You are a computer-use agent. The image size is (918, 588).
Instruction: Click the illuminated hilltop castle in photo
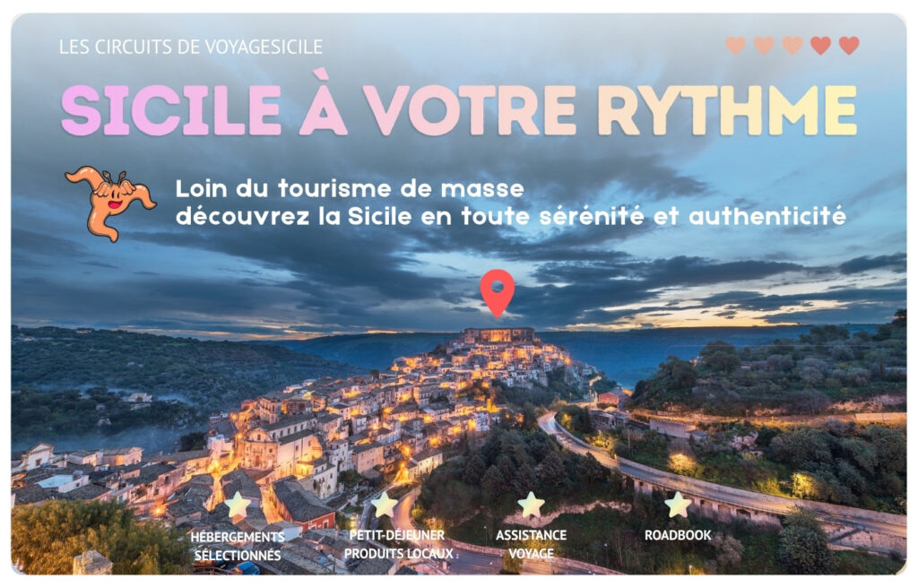coord(498,335)
